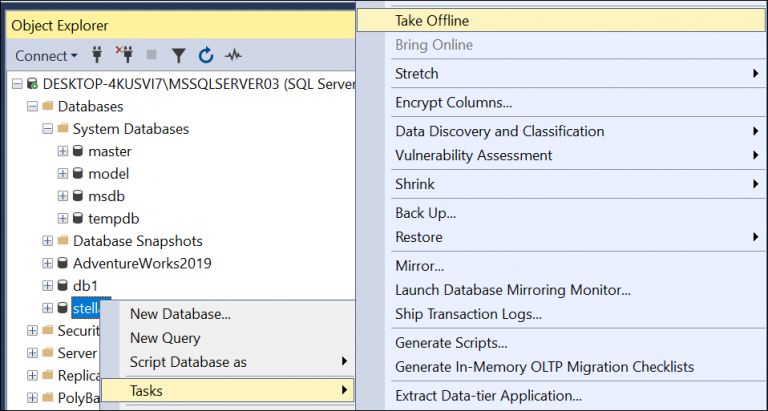Click Generate Scripts... menu entry
Image resolution: width=768 pixels, height=411 pixels.
(449, 343)
